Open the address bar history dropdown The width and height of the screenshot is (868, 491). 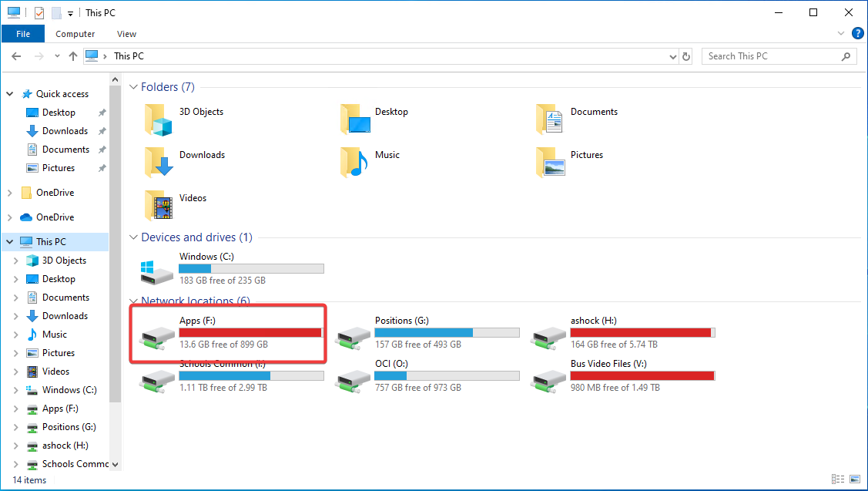(672, 56)
